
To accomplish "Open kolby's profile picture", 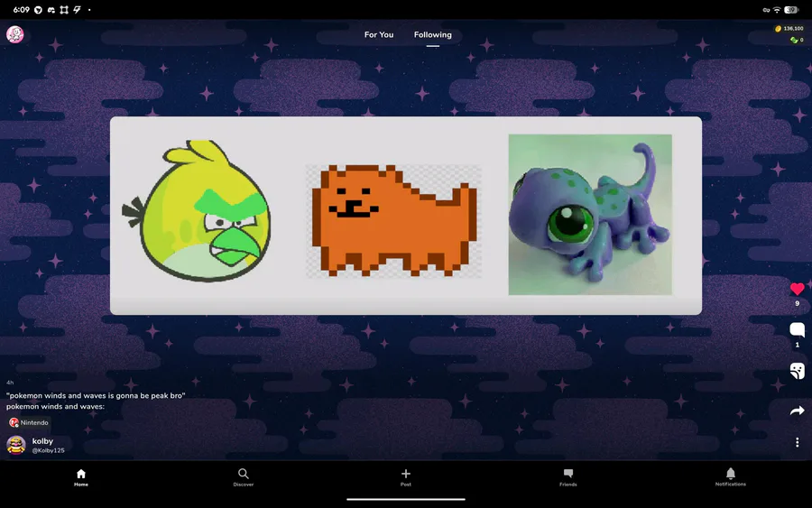I will click(x=16, y=445).
